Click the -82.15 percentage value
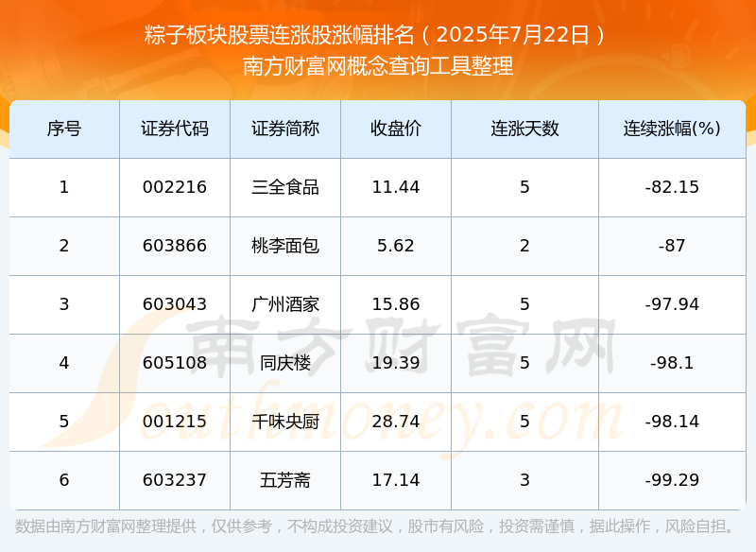Image resolution: width=756 pixels, height=552 pixels. (x=672, y=187)
